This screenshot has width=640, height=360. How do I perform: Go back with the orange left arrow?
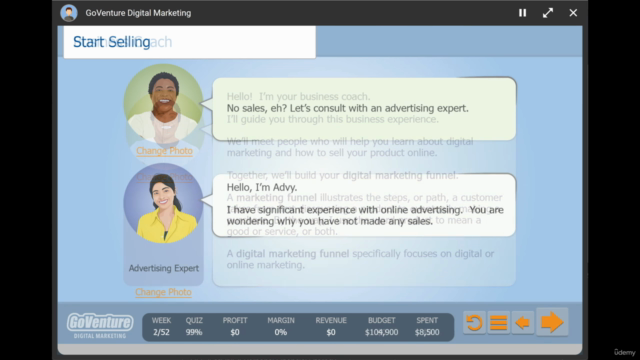[523, 323]
